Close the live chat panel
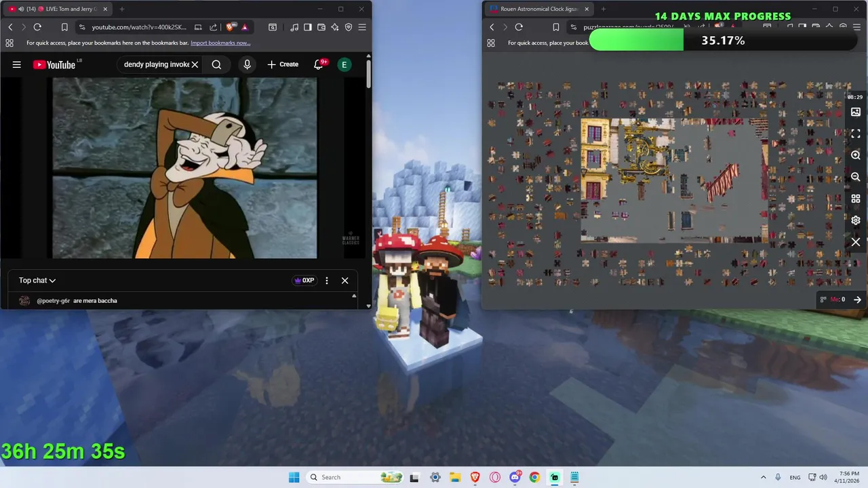Viewport: 868px width, 488px height. 344,280
